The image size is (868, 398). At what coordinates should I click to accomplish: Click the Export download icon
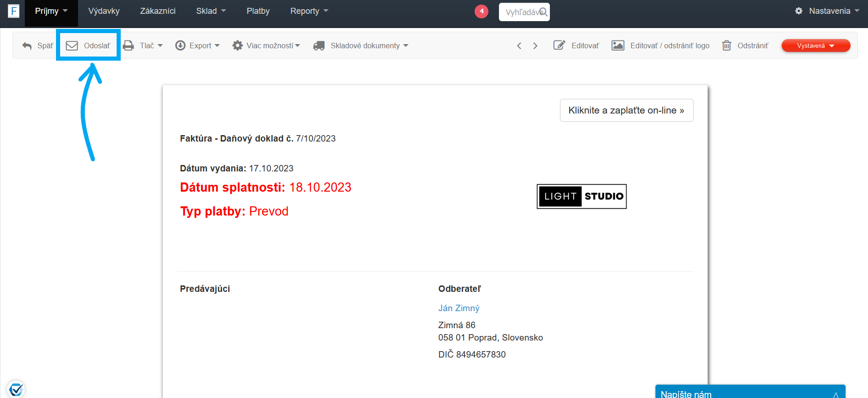pos(180,45)
